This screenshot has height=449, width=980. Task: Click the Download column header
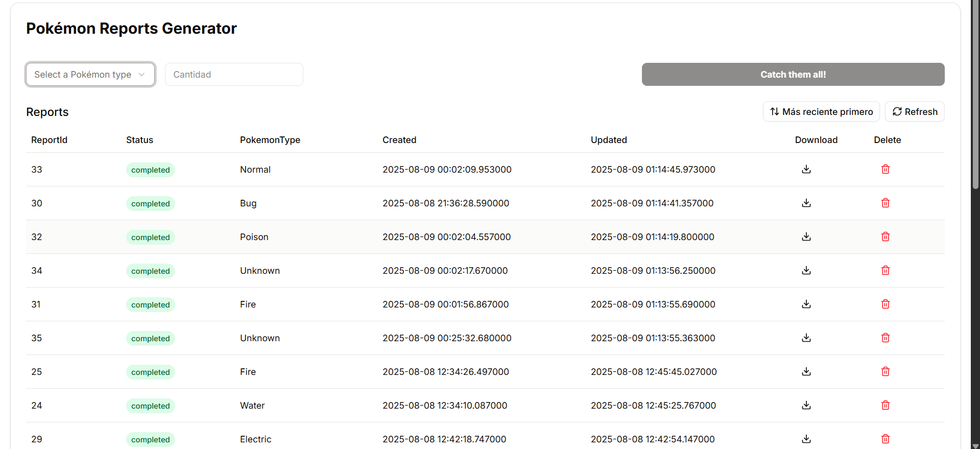point(816,140)
